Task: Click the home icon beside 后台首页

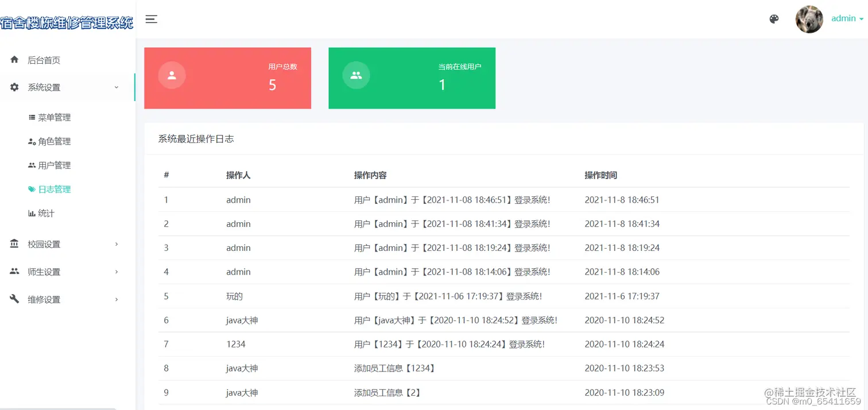Action: pos(14,59)
